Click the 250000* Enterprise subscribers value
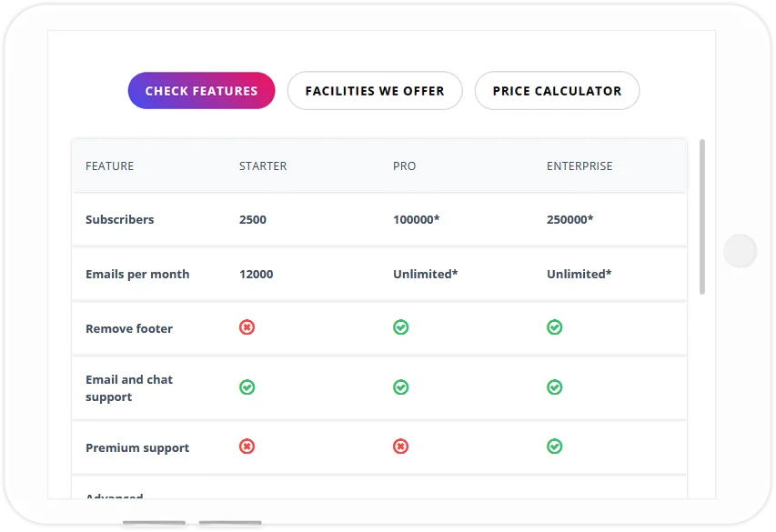The image size is (776, 532). [570, 219]
